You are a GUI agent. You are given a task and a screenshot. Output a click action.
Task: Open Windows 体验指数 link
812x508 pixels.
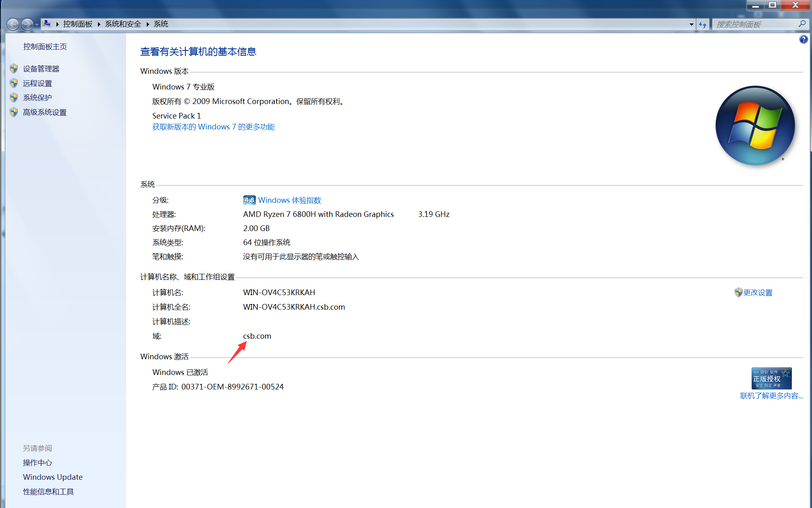pyautogui.click(x=289, y=200)
